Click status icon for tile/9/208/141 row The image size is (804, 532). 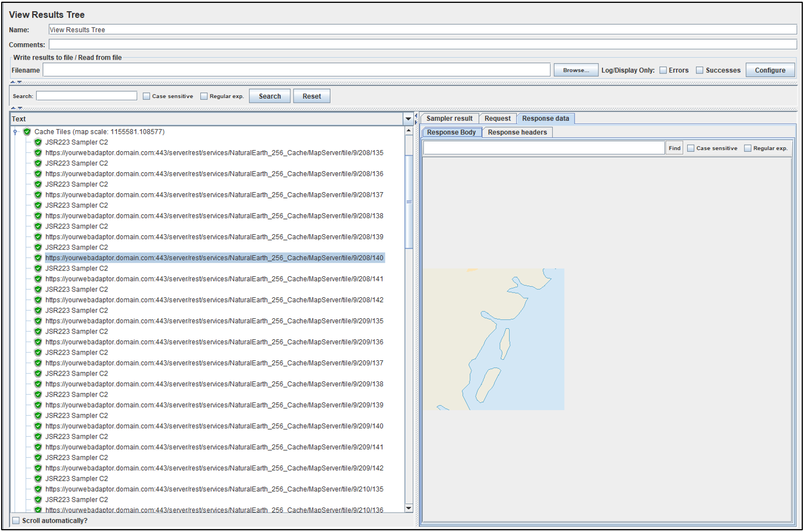pyautogui.click(x=38, y=279)
